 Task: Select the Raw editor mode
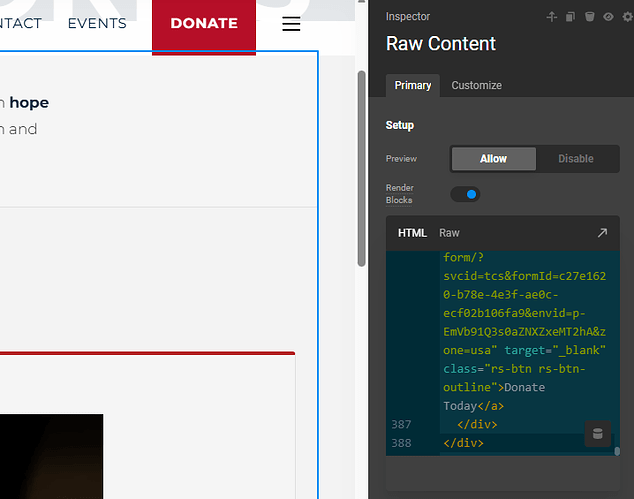click(450, 233)
